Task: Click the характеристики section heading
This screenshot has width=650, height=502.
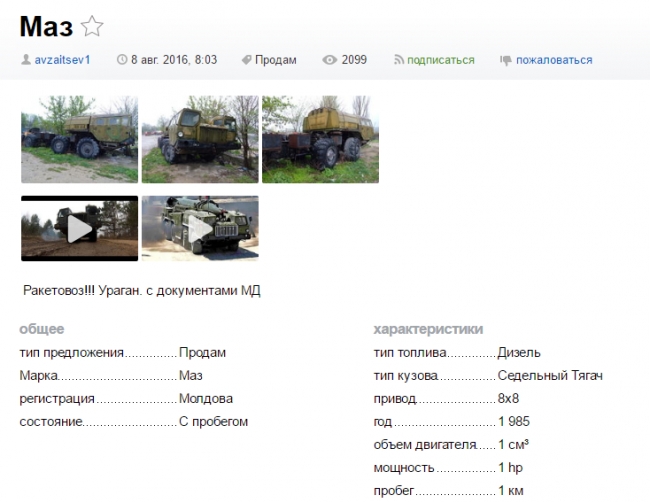Action: (428, 329)
